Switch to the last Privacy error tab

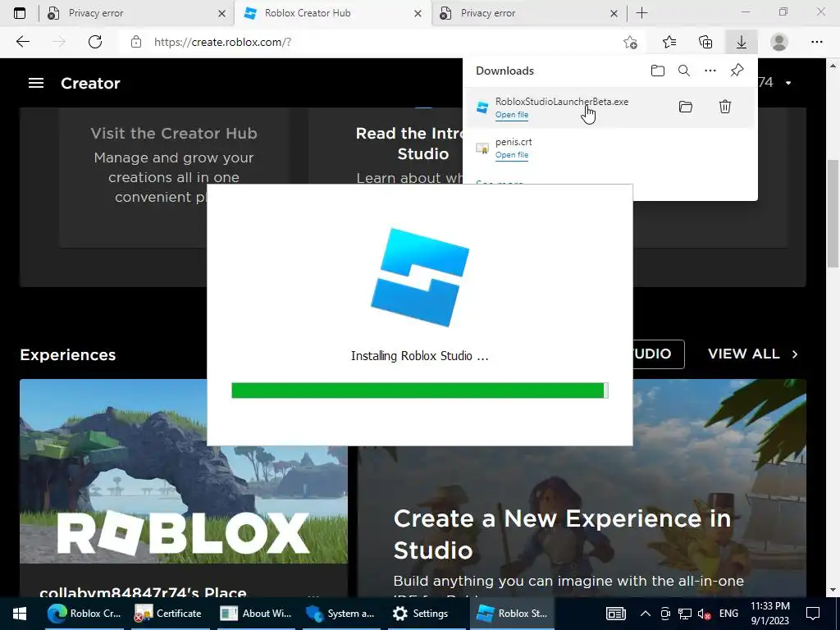point(528,13)
